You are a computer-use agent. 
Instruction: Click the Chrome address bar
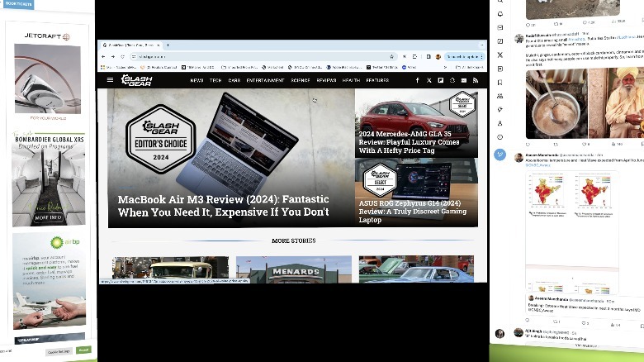pos(263,56)
